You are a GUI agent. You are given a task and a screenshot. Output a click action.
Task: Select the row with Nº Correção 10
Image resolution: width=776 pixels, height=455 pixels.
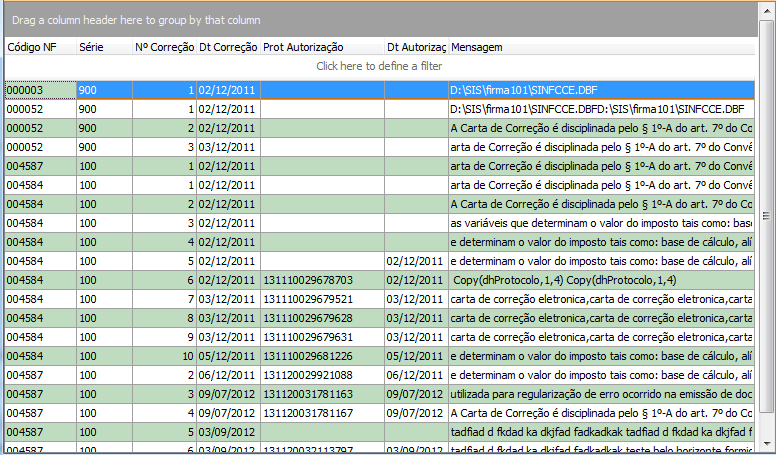164,356
